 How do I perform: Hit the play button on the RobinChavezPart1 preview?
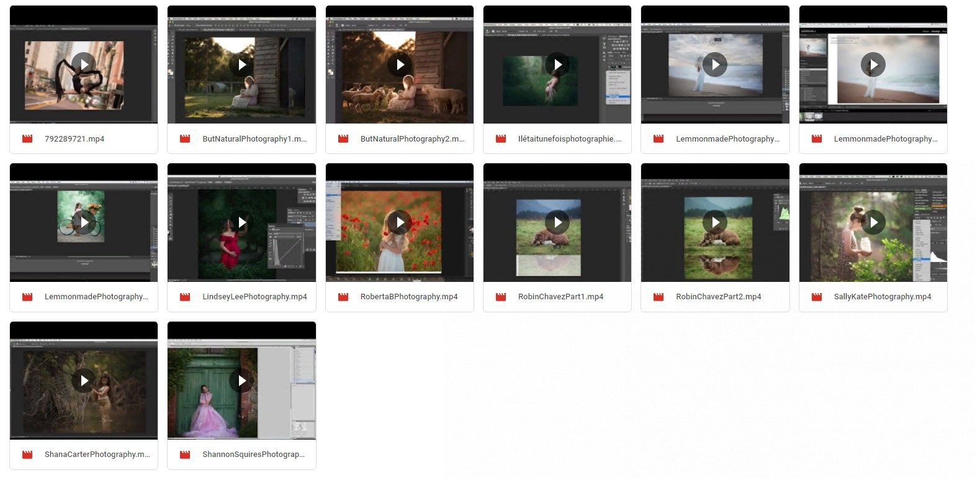(x=557, y=222)
